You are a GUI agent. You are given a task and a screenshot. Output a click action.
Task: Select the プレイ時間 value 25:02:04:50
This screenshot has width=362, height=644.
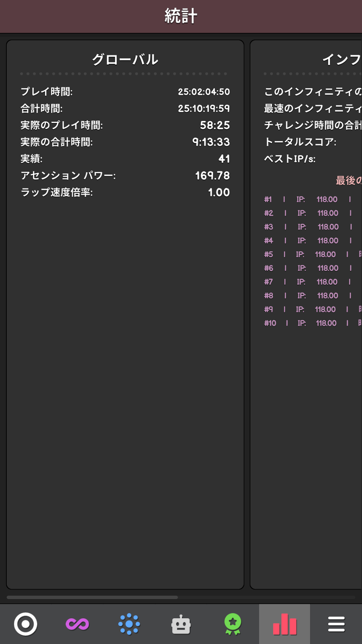pos(204,92)
